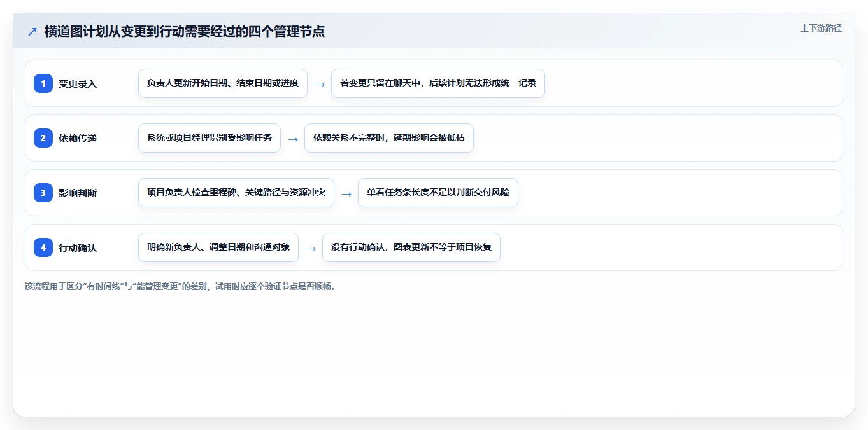868x430 pixels.
Task: Select the 影响判断 step label
Action: 78,193
